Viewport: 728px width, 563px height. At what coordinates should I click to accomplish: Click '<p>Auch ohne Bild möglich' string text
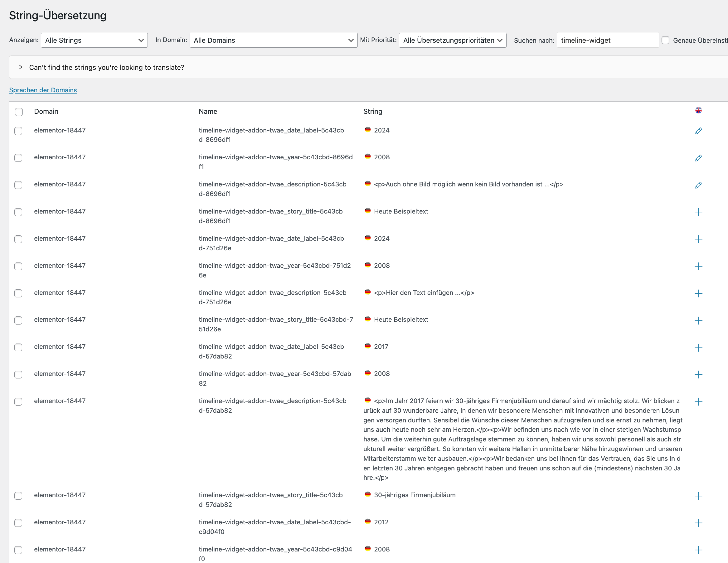click(x=469, y=184)
